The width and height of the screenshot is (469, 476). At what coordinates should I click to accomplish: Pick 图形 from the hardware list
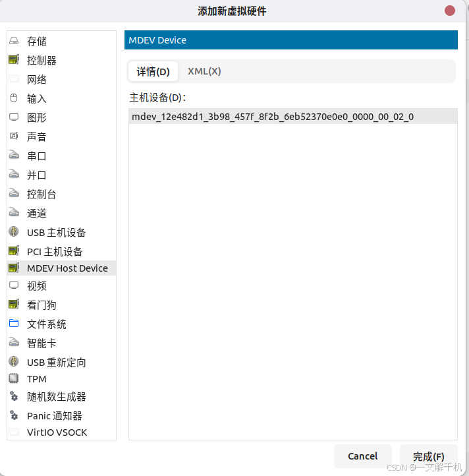coord(61,117)
